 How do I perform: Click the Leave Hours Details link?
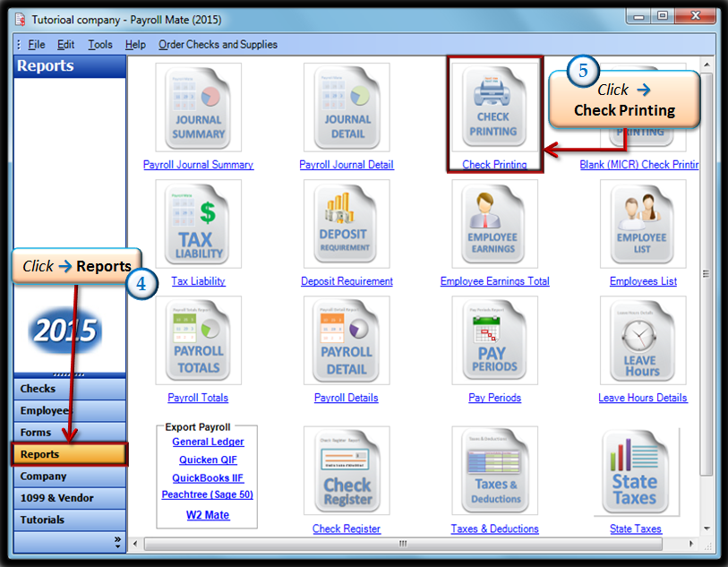pyautogui.click(x=643, y=398)
